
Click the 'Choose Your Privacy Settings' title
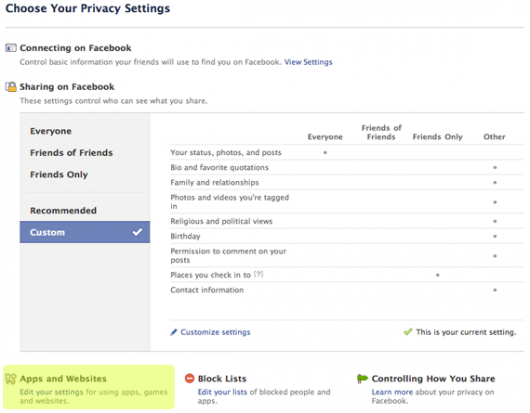88,8
